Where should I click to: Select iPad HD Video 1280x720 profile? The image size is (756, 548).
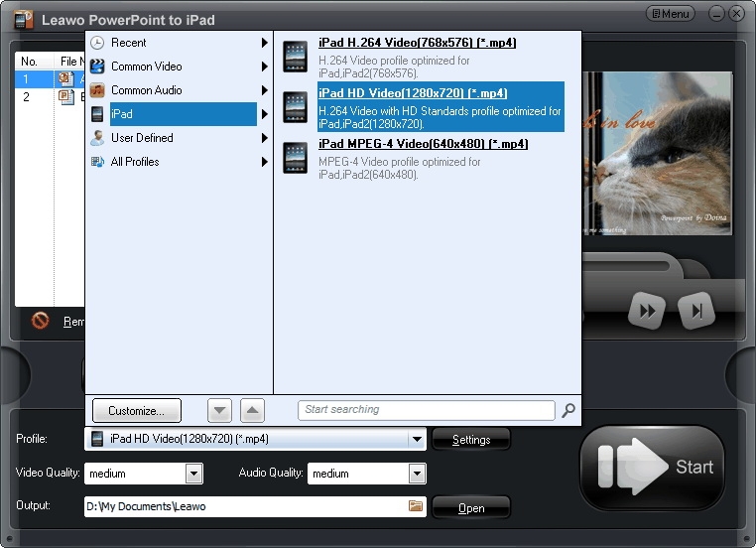(413, 93)
